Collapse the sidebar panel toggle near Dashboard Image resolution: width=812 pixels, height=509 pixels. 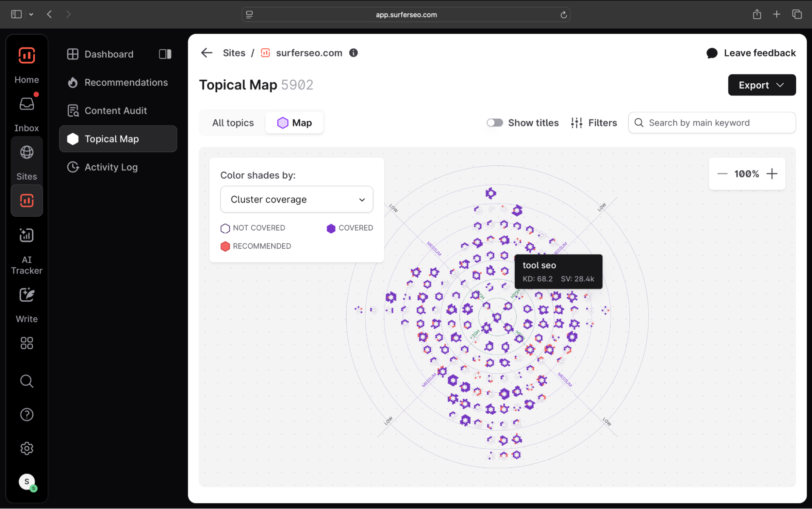(x=165, y=54)
